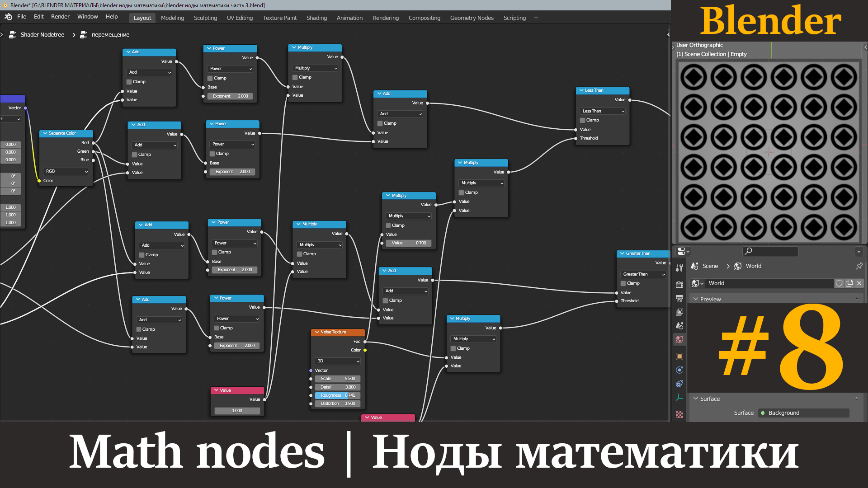Click the Background surface shader button
868x488 pixels.
point(804,413)
